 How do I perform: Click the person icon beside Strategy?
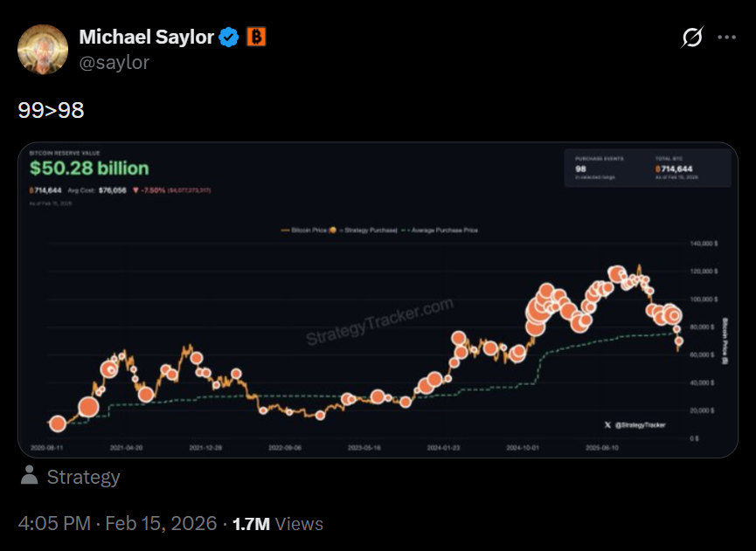click(30, 475)
